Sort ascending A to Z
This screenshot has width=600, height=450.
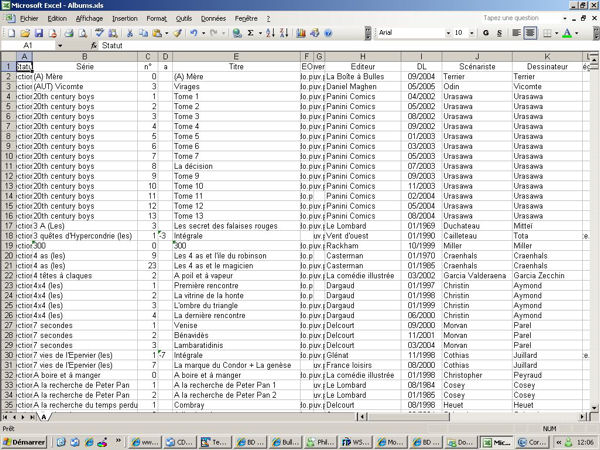270,33
